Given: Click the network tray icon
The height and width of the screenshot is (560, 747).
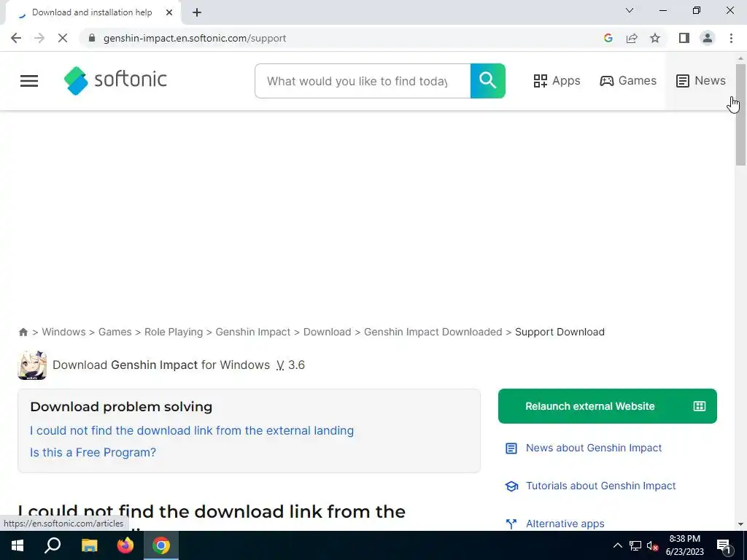Looking at the screenshot, I should 635,545.
